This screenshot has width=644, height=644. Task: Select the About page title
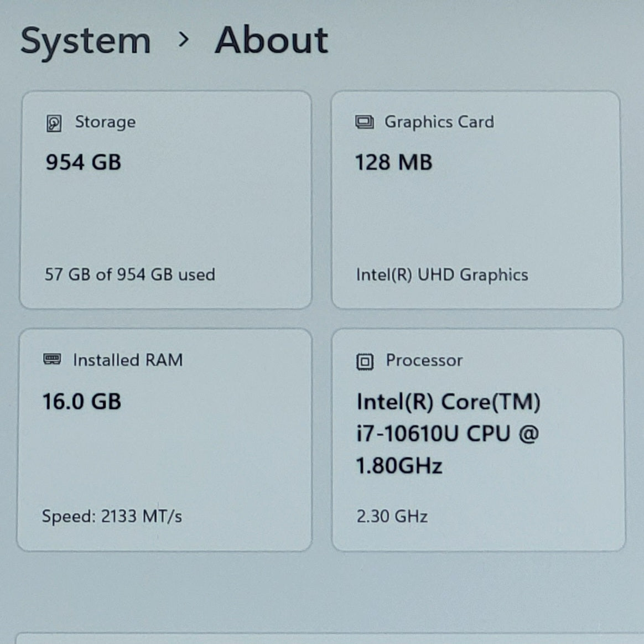click(x=271, y=40)
